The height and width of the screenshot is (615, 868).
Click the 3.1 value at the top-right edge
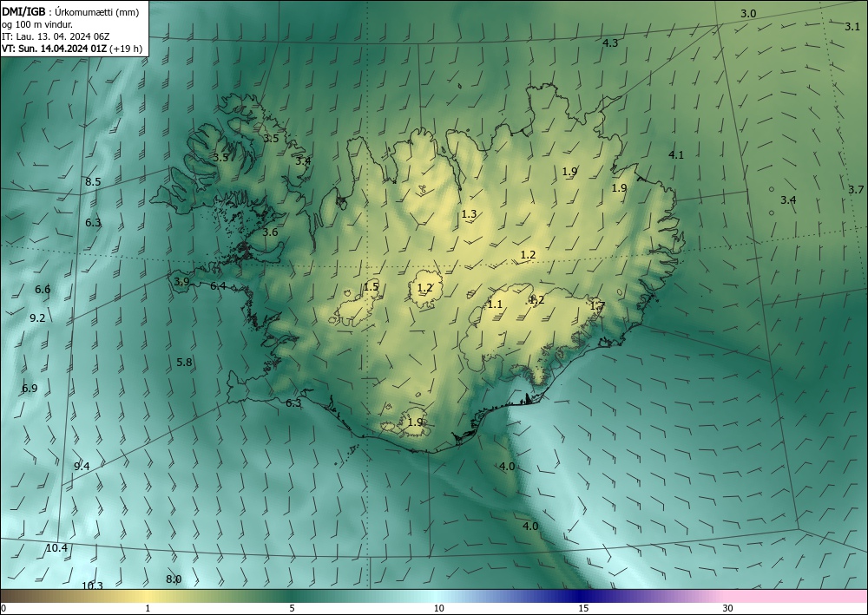[x=852, y=26]
